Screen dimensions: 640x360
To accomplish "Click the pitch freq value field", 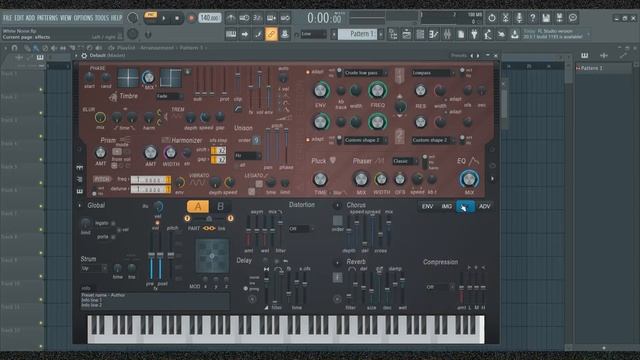I will 150,180.
